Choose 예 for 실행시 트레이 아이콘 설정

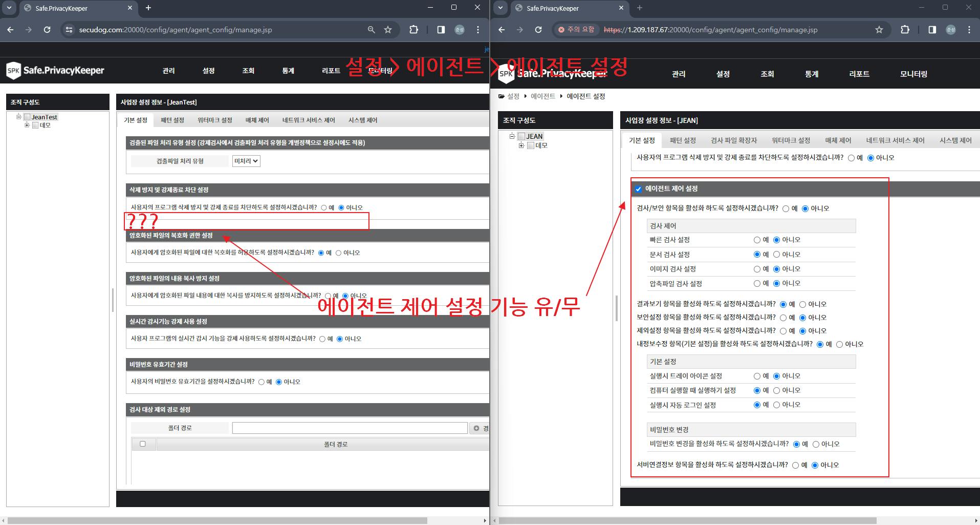pos(757,376)
